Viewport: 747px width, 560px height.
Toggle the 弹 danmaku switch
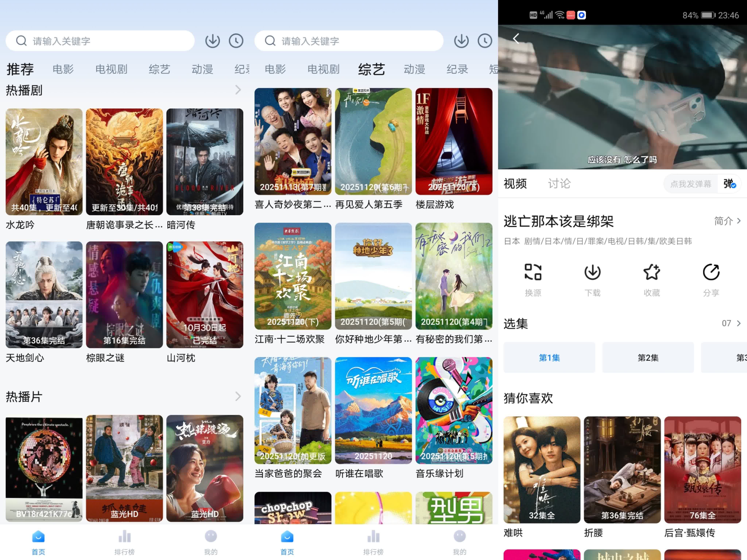tap(729, 184)
